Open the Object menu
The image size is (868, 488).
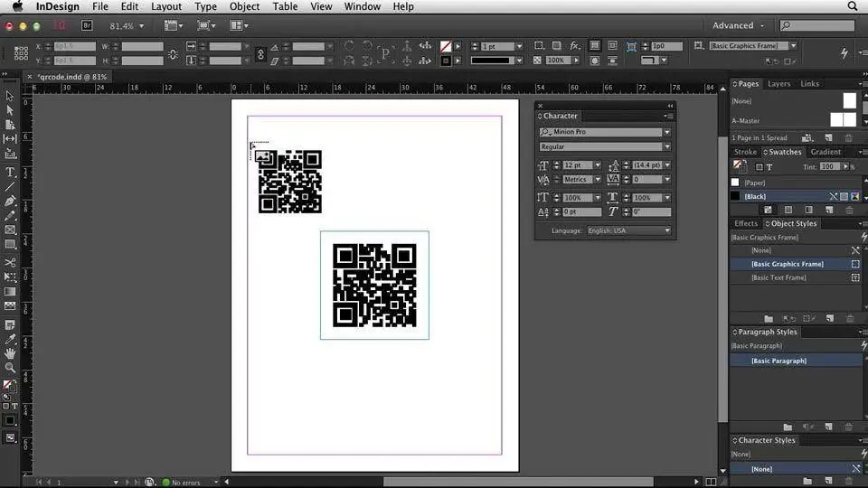(x=244, y=6)
